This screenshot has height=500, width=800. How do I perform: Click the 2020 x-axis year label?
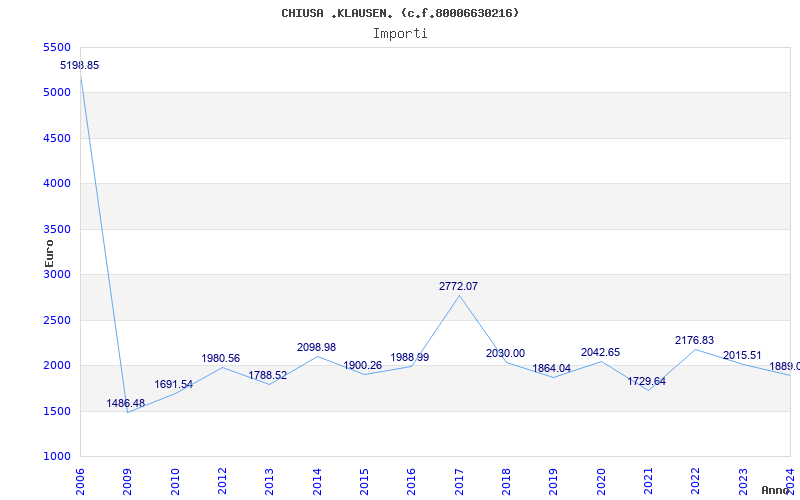click(601, 481)
